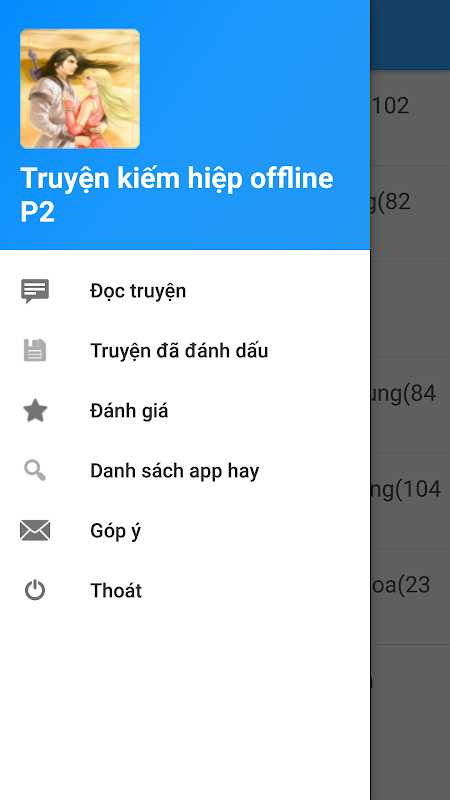Tap the dimmed list row showing ng(104
Screen dimensions: 450x800
tap(410, 501)
